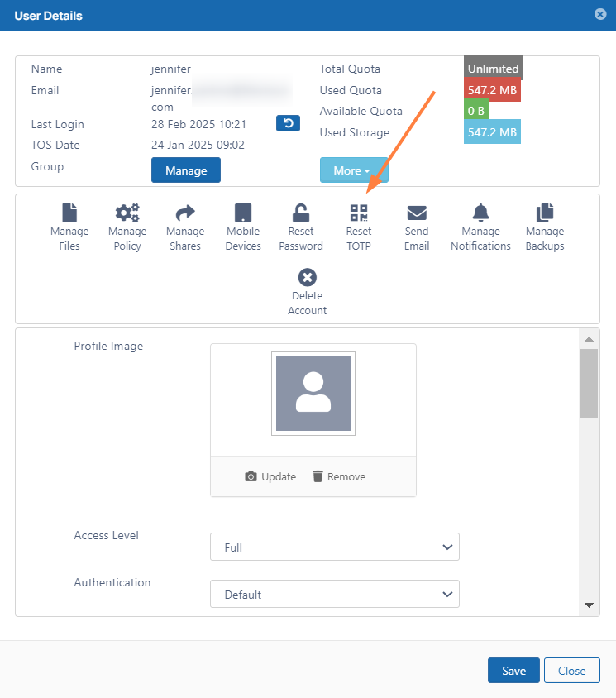
Task: Open Manage Files for this user
Action: point(69,213)
